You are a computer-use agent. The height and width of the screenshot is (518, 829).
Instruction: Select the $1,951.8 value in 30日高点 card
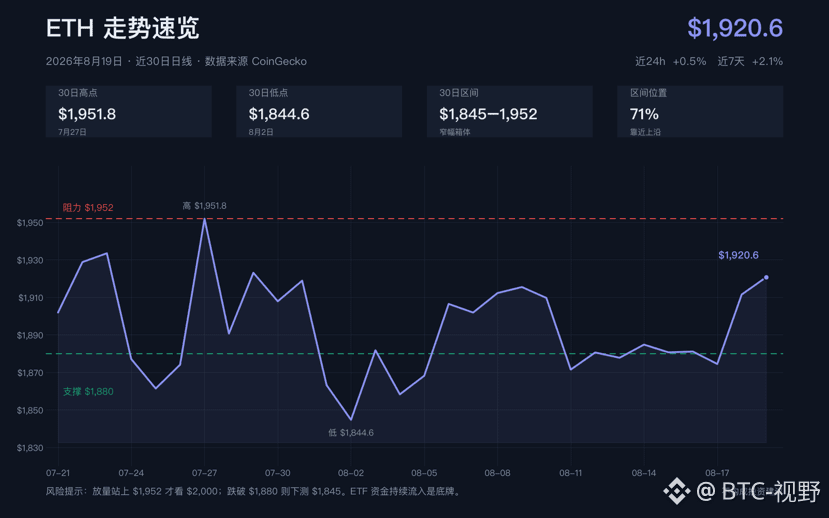point(87,114)
